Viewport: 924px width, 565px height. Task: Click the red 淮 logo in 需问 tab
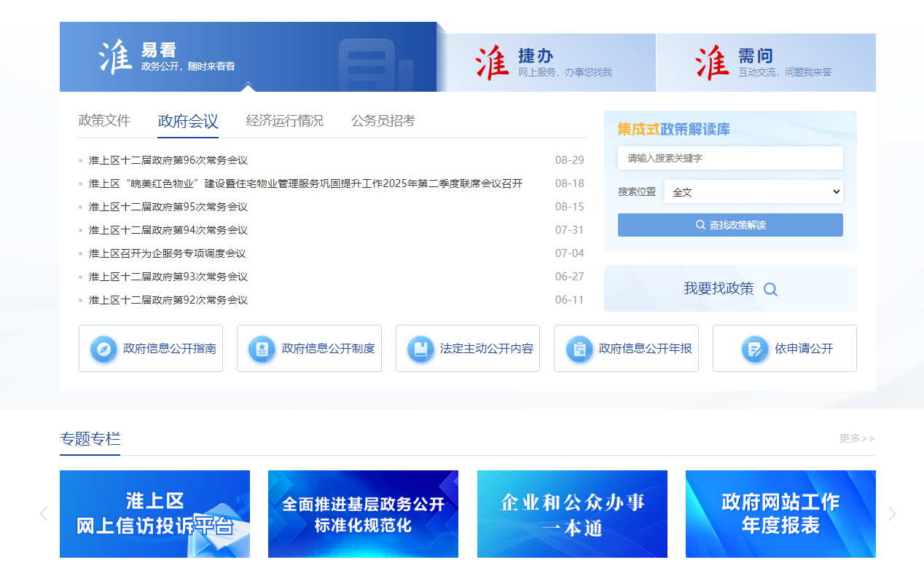pyautogui.click(x=712, y=63)
